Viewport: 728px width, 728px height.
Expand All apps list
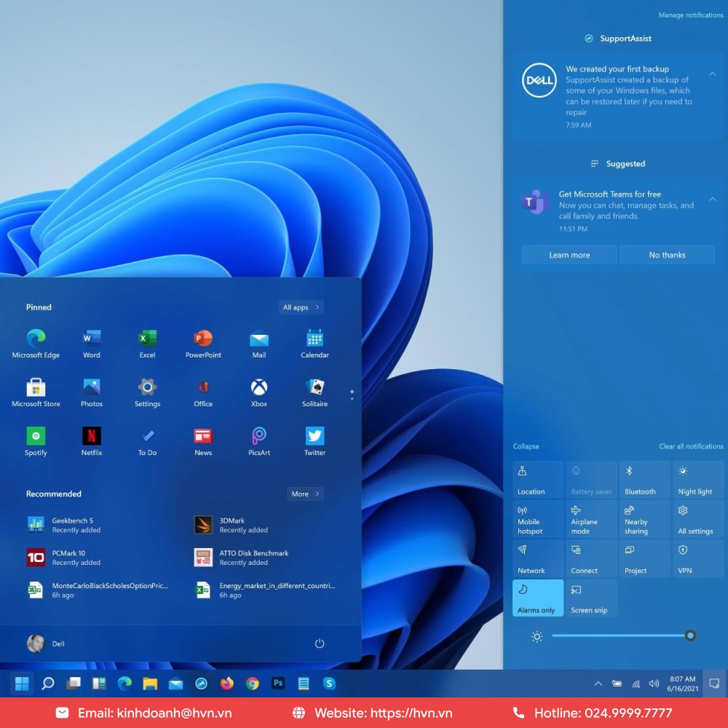301,307
